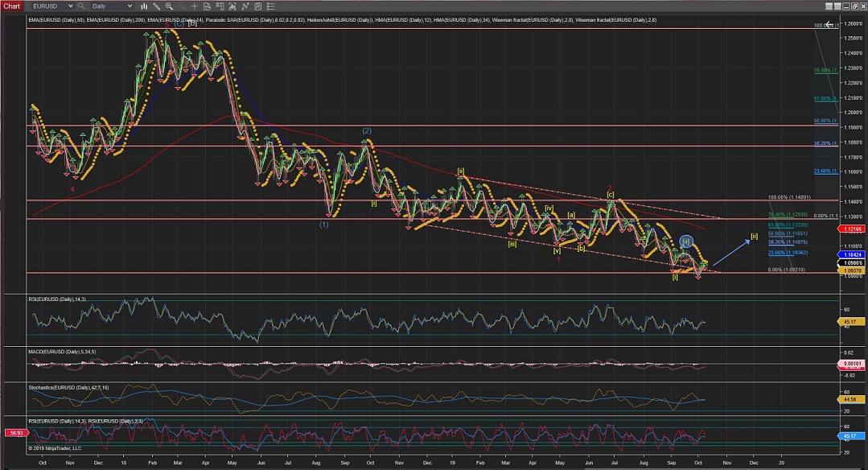Close the chart window
Image resolution: width=868 pixels, height=470 pixels.
pos(862,6)
